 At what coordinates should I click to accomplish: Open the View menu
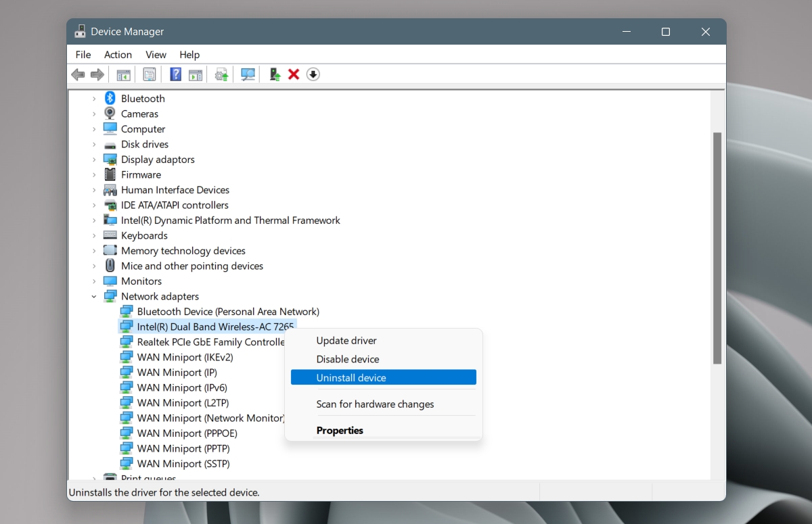pos(156,55)
